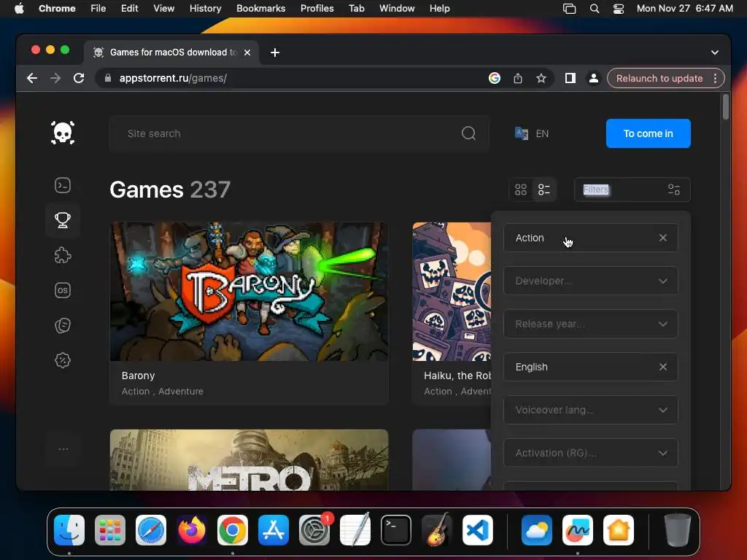Click the magnifier icon in site search
The width and height of the screenshot is (747, 560).
[468, 133]
